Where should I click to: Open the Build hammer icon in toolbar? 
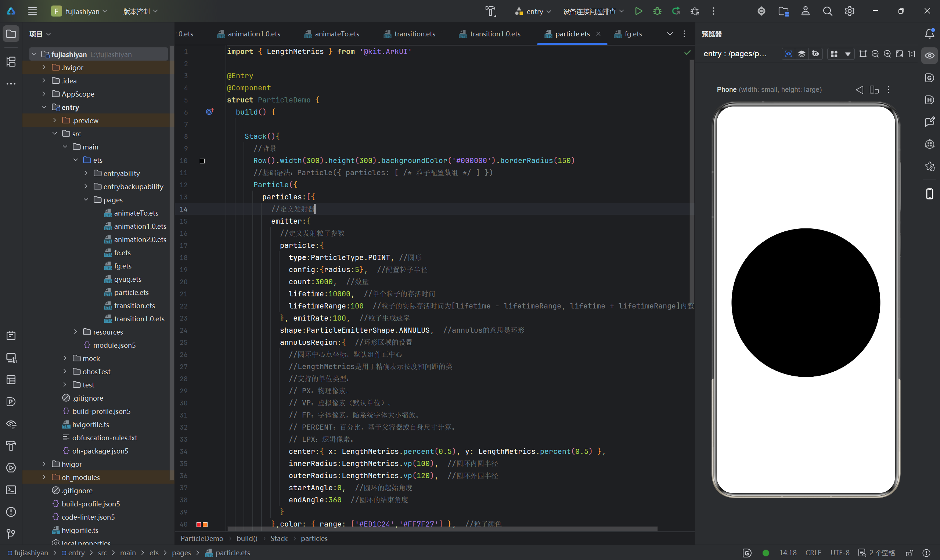click(490, 11)
